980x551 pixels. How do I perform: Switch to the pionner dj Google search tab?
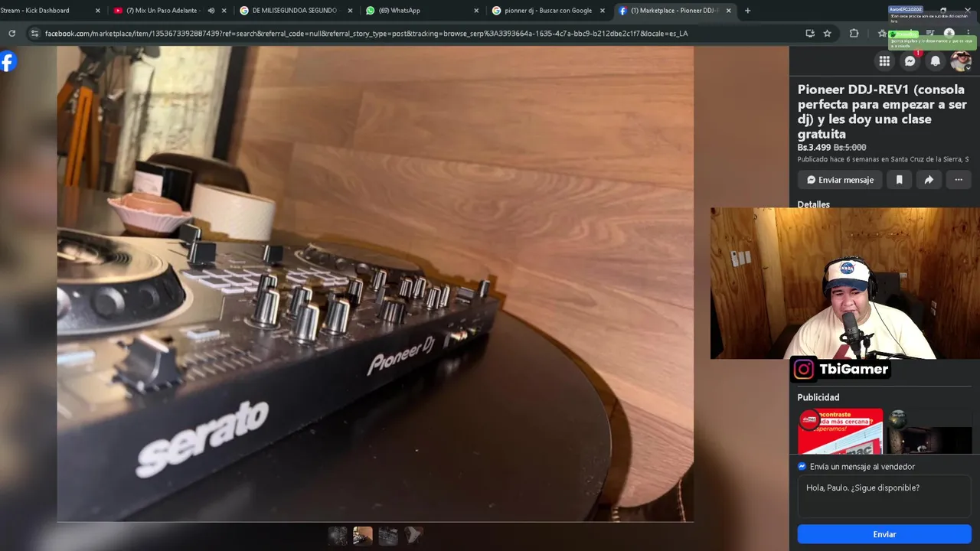[x=547, y=11]
